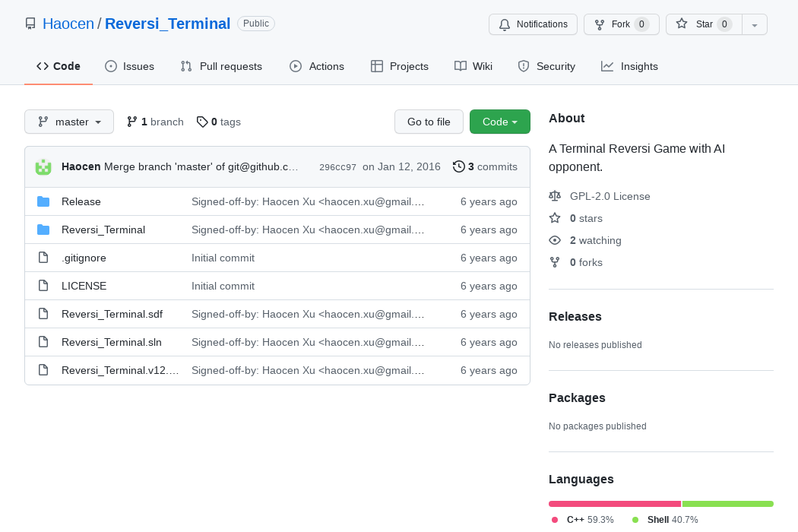
Task: Click the GPL-2.0 license scale icon
Action: 555,196
